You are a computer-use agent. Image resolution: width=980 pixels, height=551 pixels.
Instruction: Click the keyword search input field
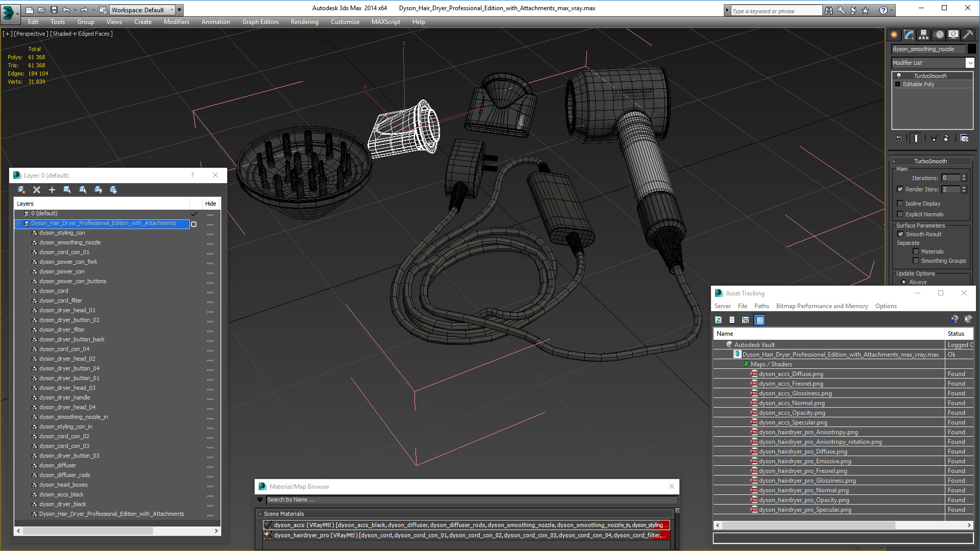(x=776, y=11)
